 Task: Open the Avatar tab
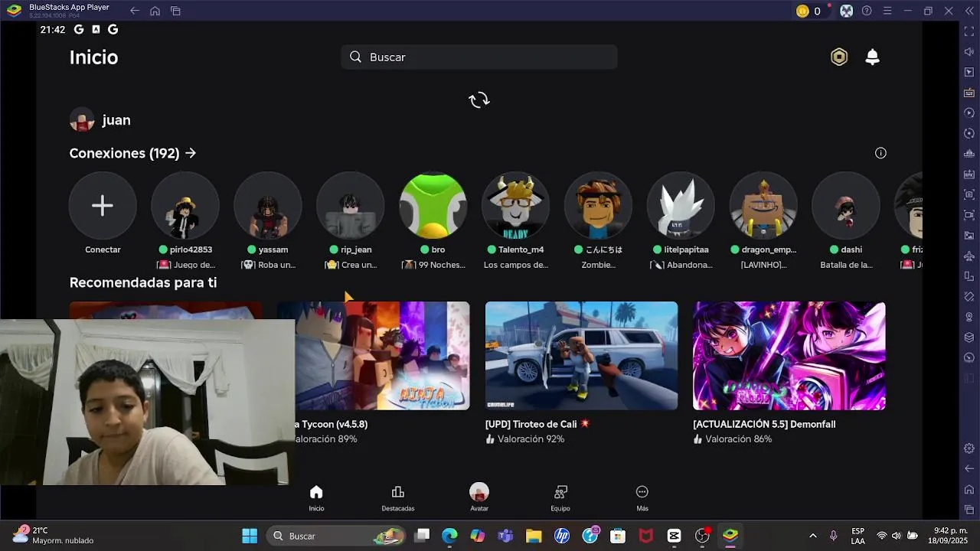pyautogui.click(x=479, y=498)
